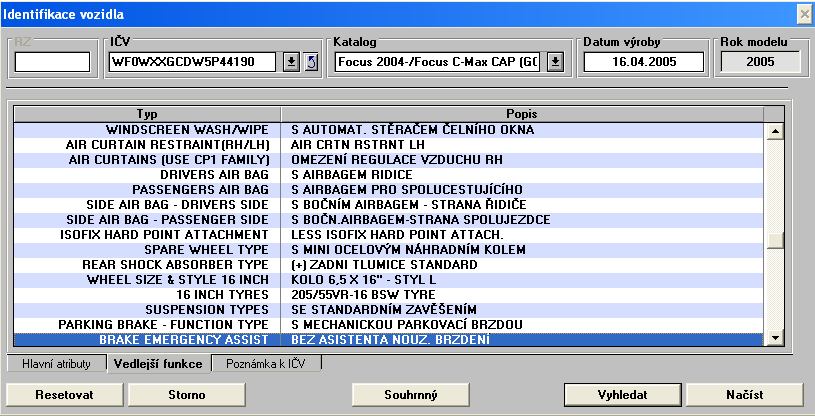
Task: Click the Typ column header
Action: coord(147,114)
